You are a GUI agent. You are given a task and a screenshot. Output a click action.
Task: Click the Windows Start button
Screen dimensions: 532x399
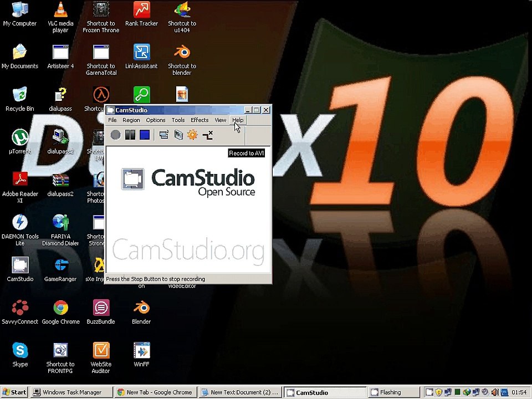(14, 392)
